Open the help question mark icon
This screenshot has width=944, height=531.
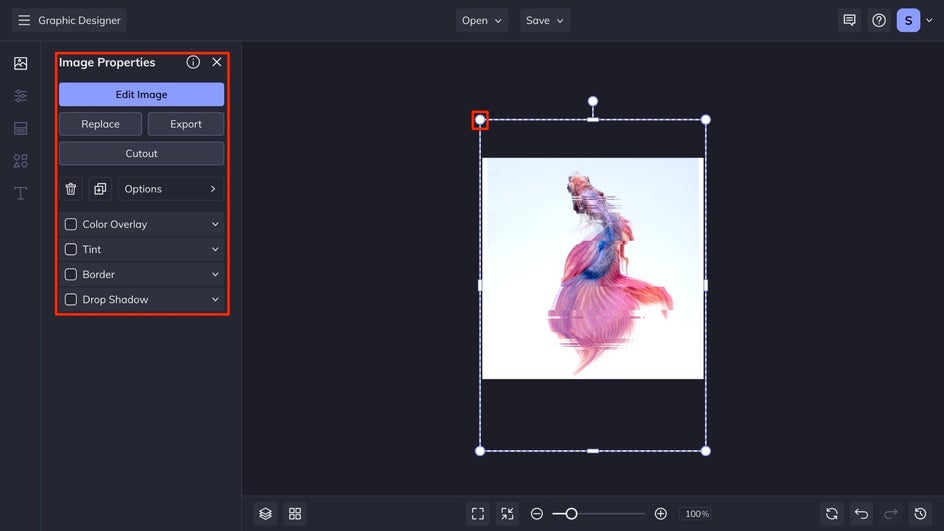879,20
